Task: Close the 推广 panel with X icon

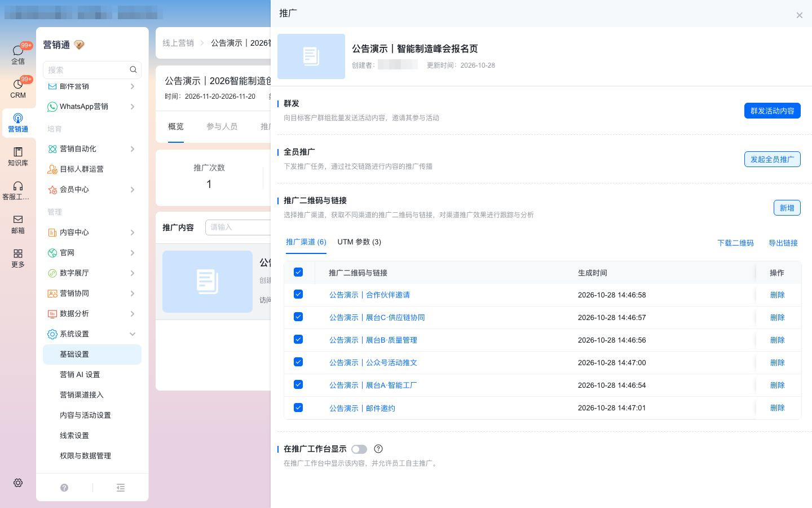Action: pos(799,15)
